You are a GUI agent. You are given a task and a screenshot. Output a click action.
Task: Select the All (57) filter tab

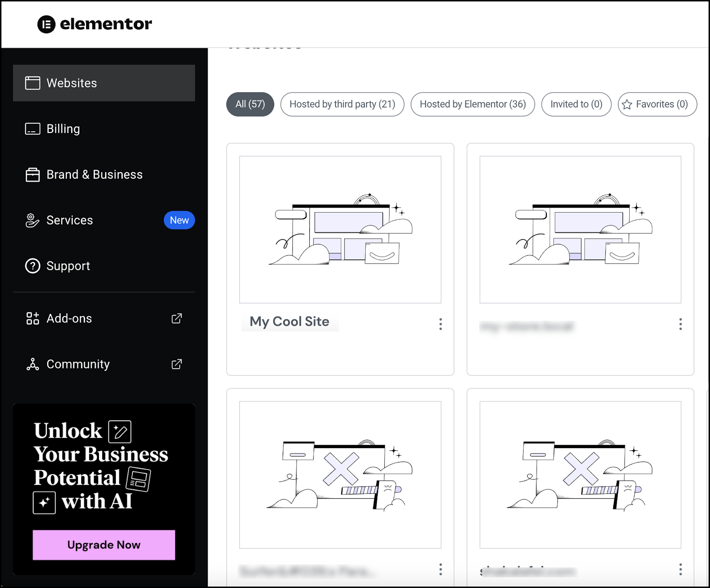pyautogui.click(x=250, y=104)
